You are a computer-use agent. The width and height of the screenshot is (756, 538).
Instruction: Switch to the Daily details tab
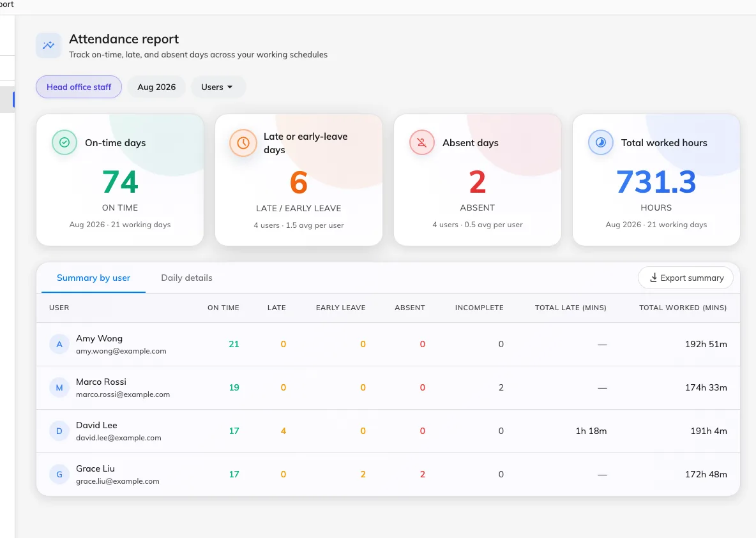[x=186, y=278]
